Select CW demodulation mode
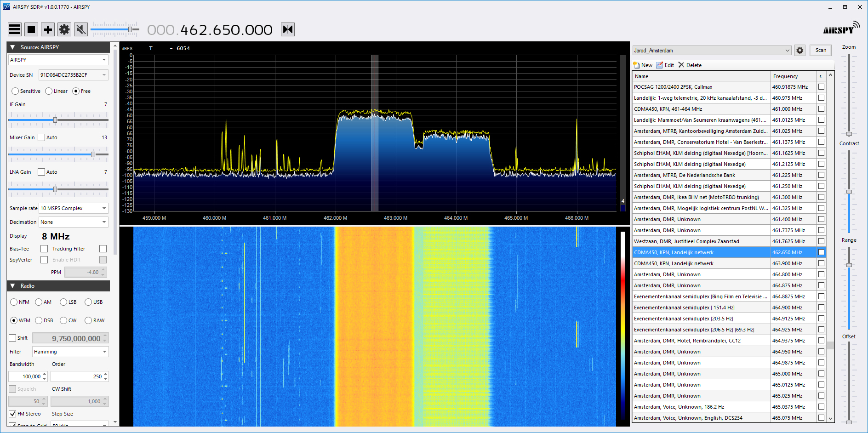 coord(63,320)
